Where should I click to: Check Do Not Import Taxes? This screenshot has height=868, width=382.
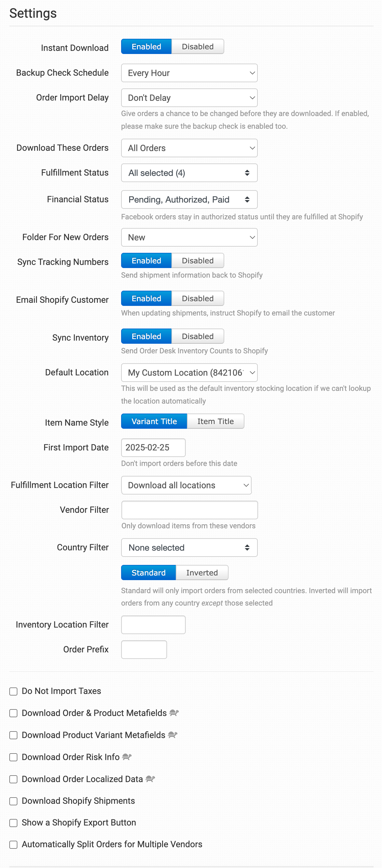coord(13,691)
